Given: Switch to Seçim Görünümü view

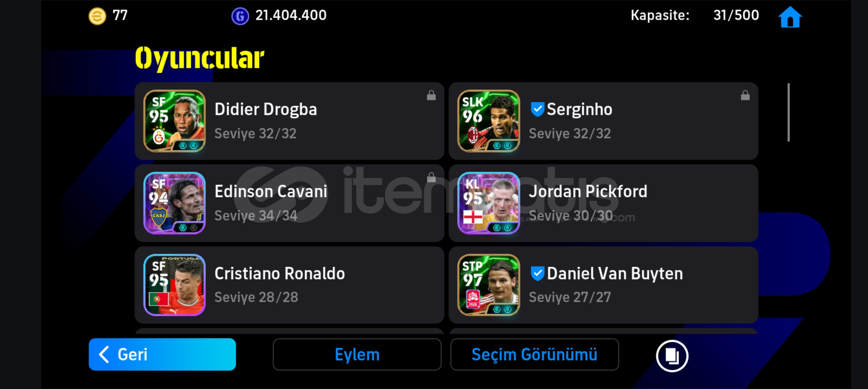Looking at the screenshot, I should [535, 354].
